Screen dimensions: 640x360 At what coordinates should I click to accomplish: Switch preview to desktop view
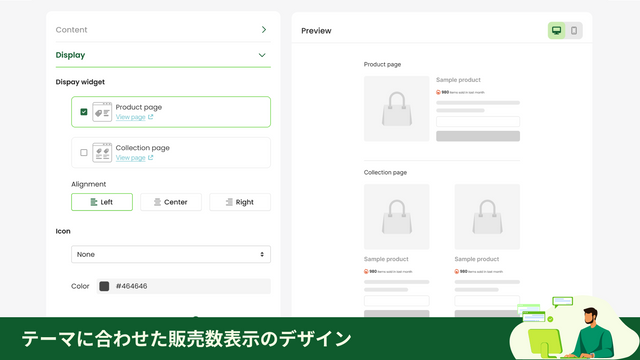click(556, 31)
